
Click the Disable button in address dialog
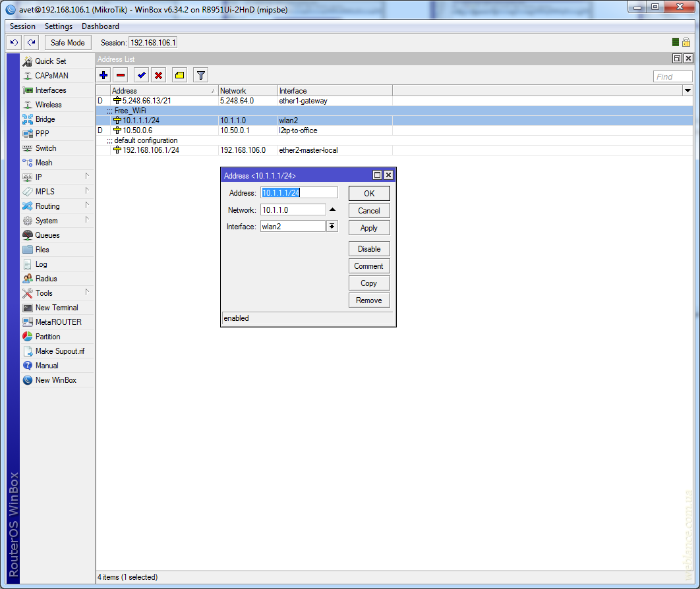click(369, 249)
